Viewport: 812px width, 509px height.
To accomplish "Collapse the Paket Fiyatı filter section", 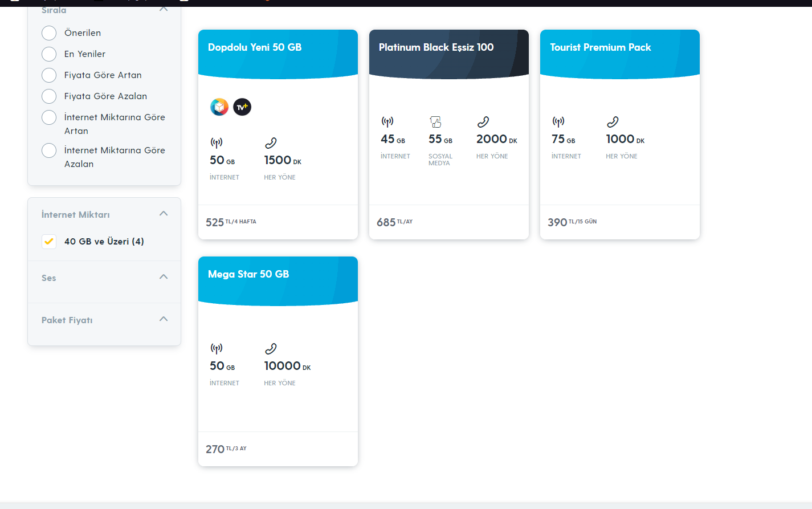I will (164, 319).
